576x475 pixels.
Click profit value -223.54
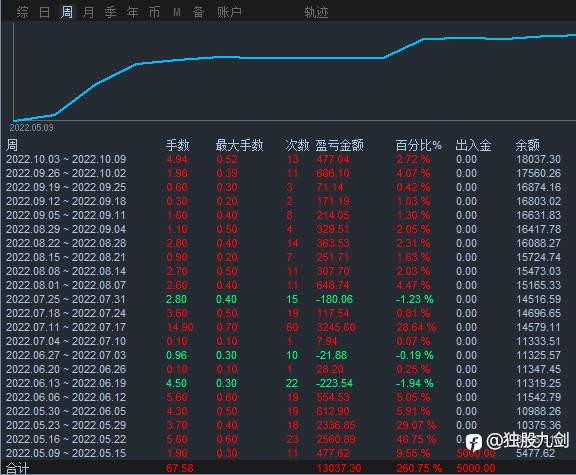[x=334, y=383]
